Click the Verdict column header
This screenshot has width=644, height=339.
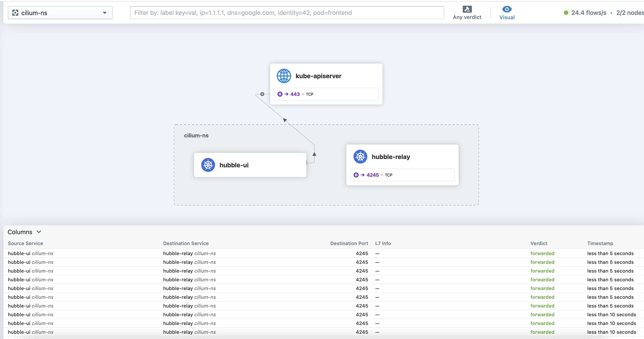click(539, 243)
